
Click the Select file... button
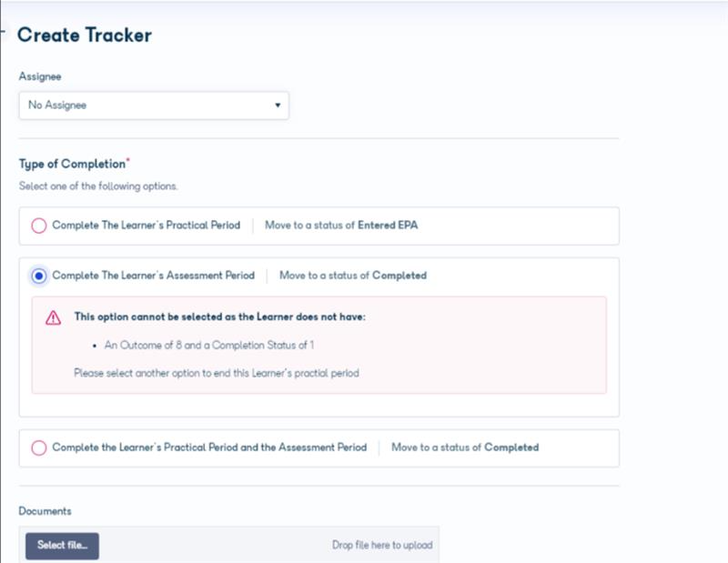(x=62, y=546)
